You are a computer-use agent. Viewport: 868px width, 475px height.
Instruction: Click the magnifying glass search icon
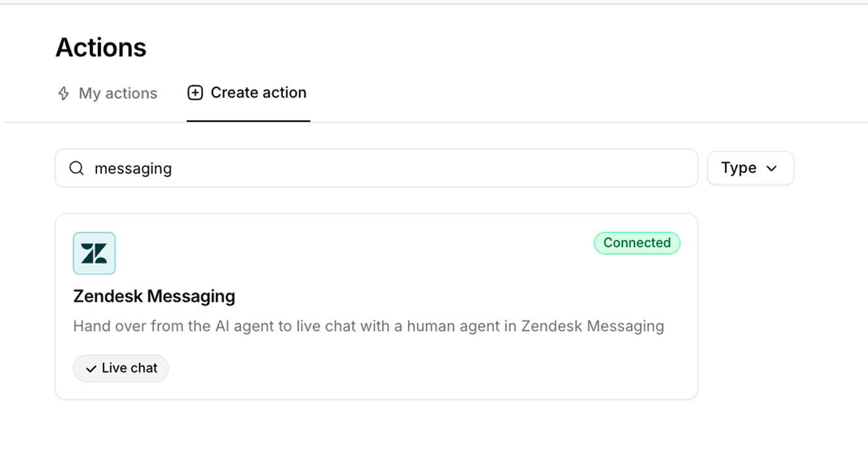point(77,168)
